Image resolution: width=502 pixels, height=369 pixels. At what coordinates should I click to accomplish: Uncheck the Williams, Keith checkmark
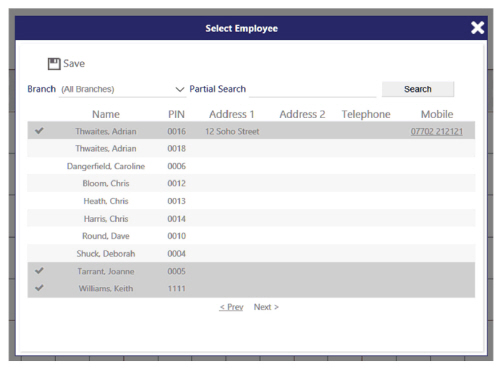click(39, 288)
